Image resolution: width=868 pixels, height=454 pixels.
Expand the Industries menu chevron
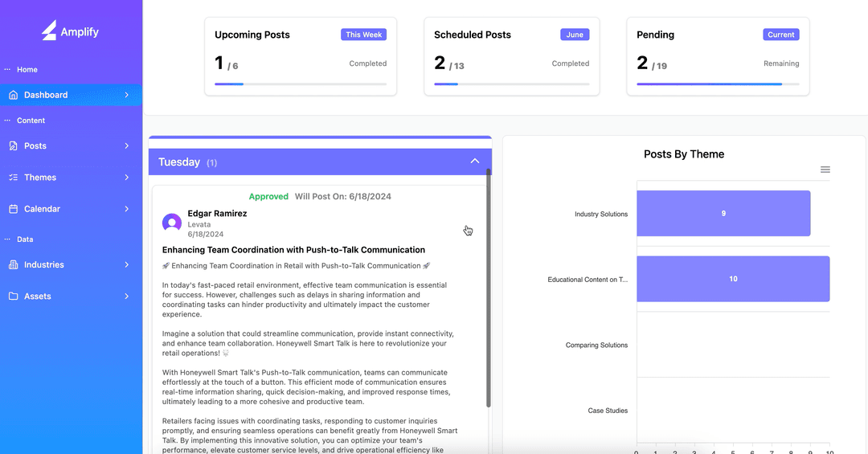click(x=127, y=265)
